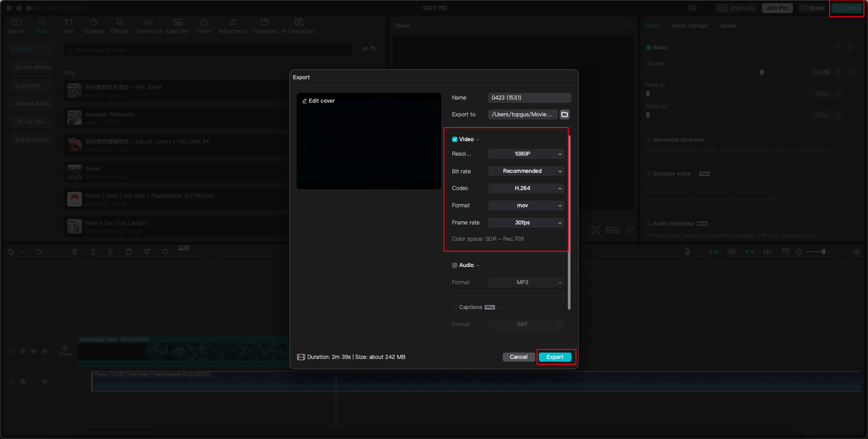Undo the last edit

tap(38, 252)
